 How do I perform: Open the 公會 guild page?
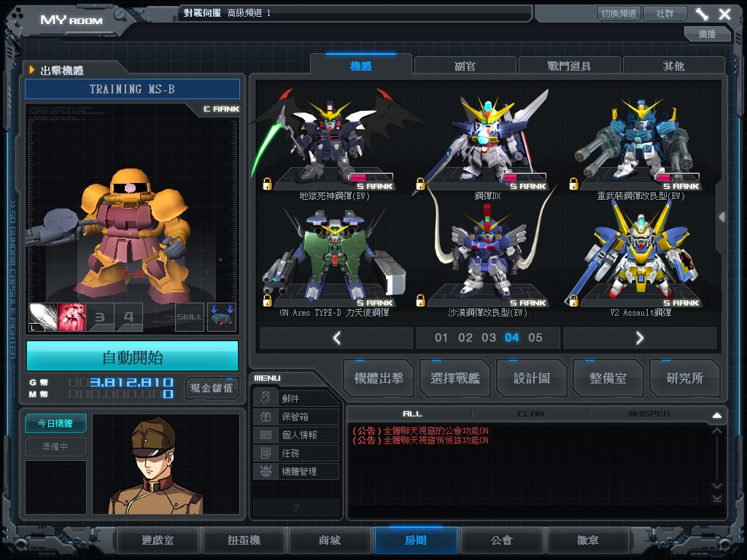pyautogui.click(x=502, y=540)
